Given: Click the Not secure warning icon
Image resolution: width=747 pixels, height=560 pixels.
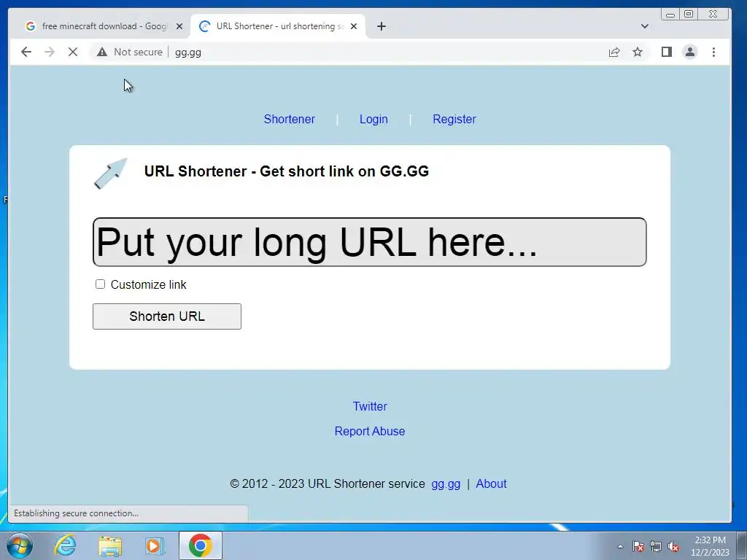Looking at the screenshot, I should pos(102,52).
